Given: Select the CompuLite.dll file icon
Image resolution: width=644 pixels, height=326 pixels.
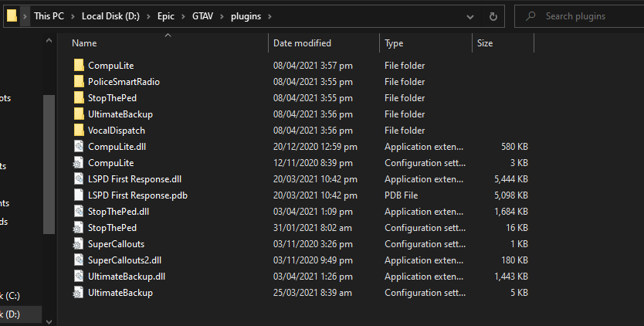Looking at the screenshot, I should (x=78, y=147).
